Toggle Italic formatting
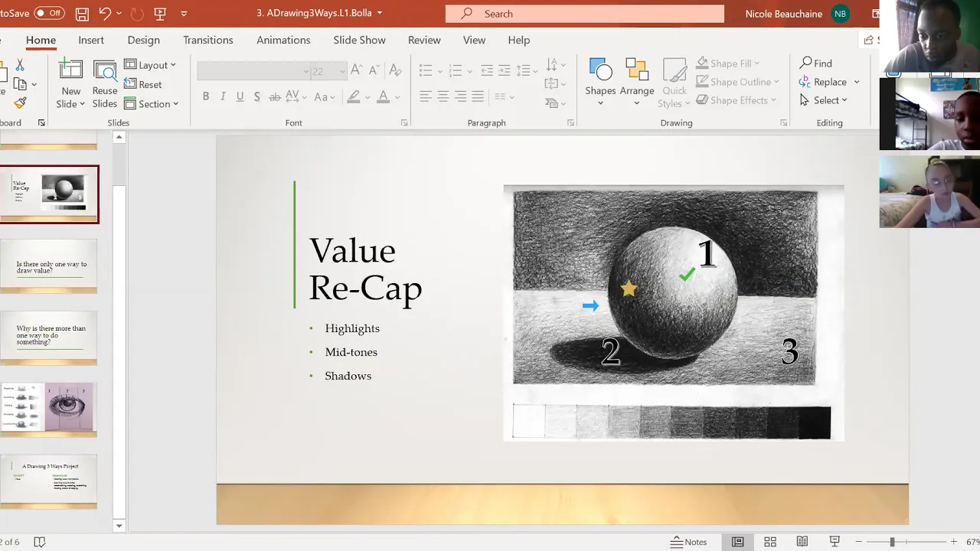Image resolution: width=980 pixels, height=551 pixels. click(x=223, y=96)
